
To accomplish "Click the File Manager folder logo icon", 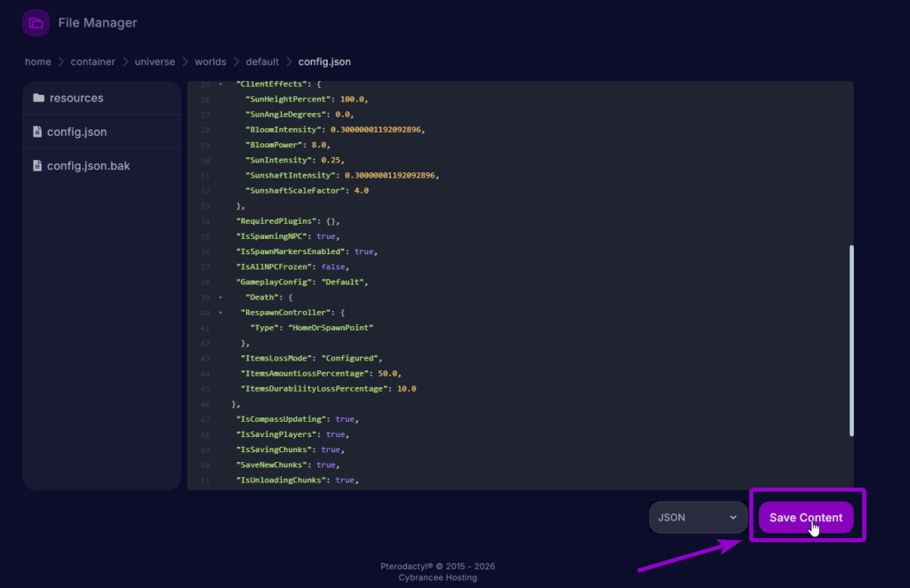I will [x=36, y=23].
